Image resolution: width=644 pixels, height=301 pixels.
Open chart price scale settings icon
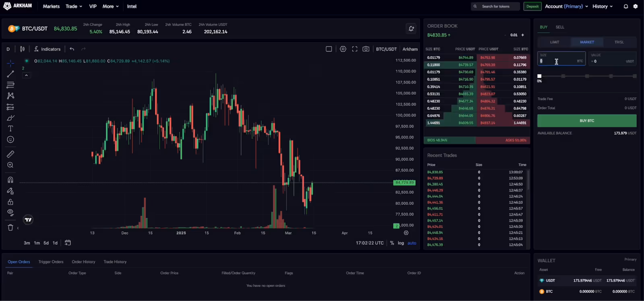[406, 233]
